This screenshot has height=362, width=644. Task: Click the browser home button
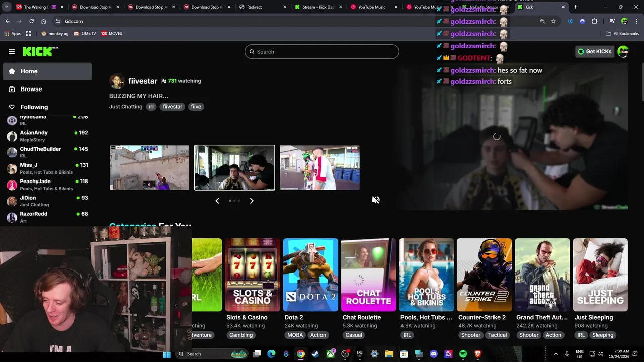[x=43, y=21]
